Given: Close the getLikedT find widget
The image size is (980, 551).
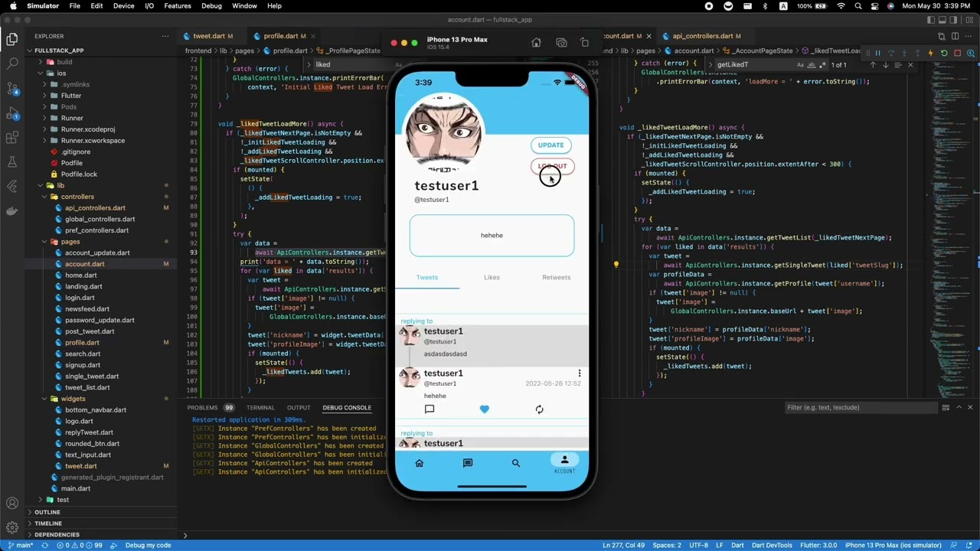Looking at the screenshot, I should pos(910,65).
